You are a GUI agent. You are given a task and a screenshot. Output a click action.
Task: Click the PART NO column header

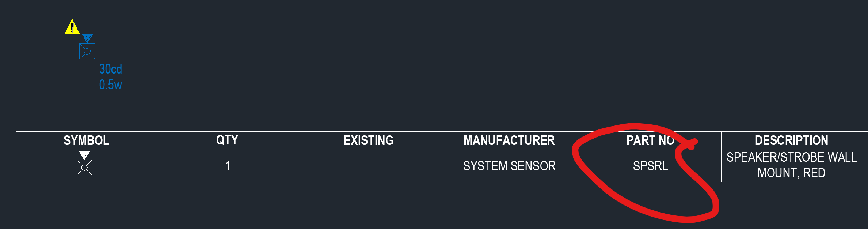[x=651, y=140]
